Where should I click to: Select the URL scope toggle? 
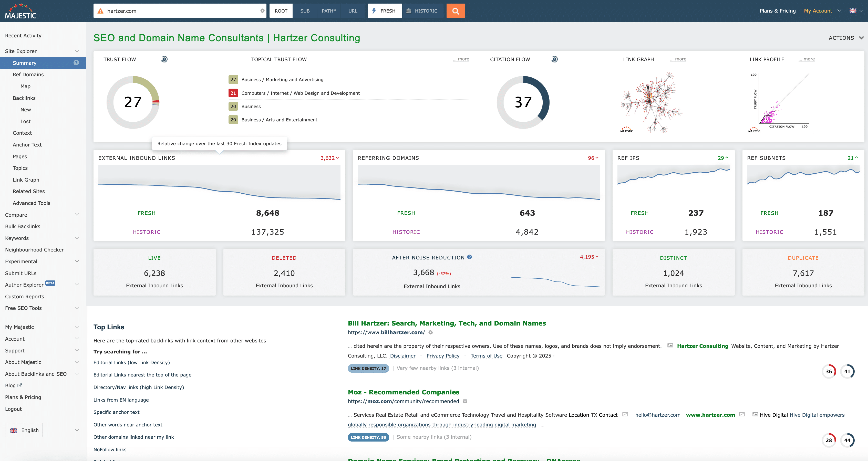(353, 11)
